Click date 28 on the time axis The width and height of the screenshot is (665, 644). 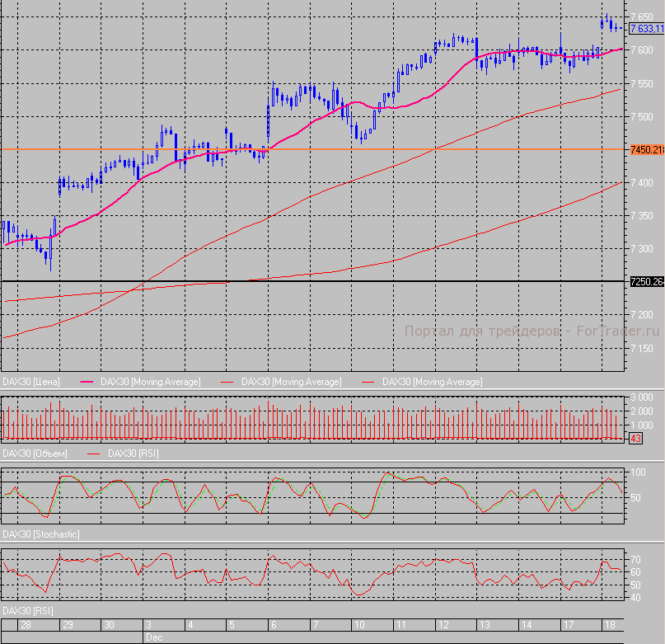[26, 625]
